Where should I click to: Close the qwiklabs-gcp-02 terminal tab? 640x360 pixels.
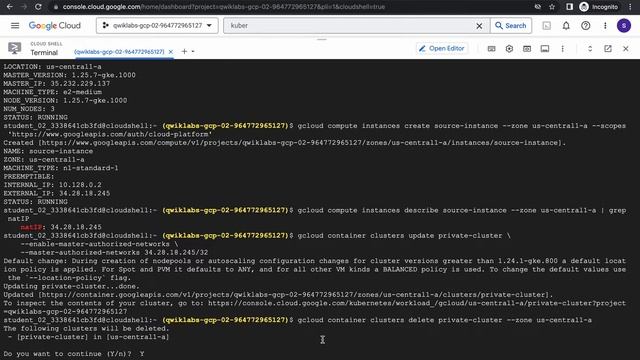click(x=171, y=52)
